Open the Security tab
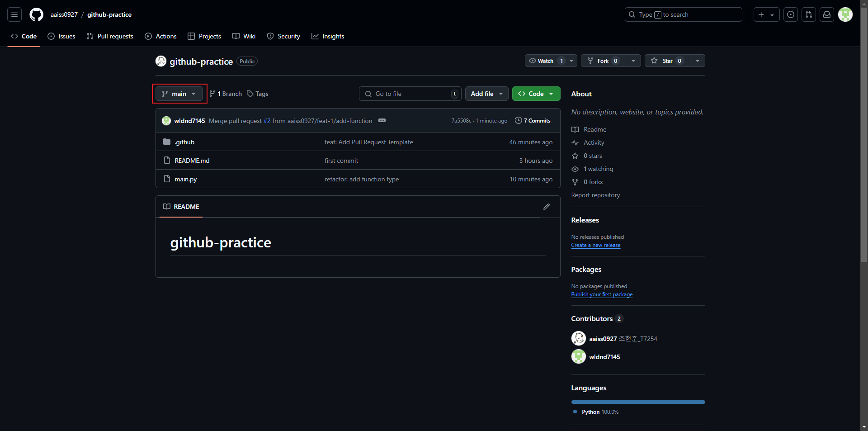 [x=283, y=36]
